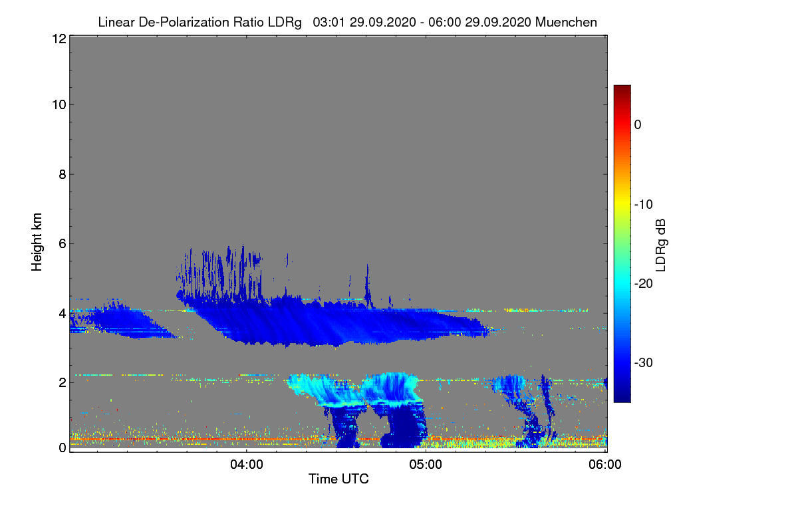Viewport: 798px width, 532px height.
Task: Select the 'Height km' axis title
Action: (37, 242)
